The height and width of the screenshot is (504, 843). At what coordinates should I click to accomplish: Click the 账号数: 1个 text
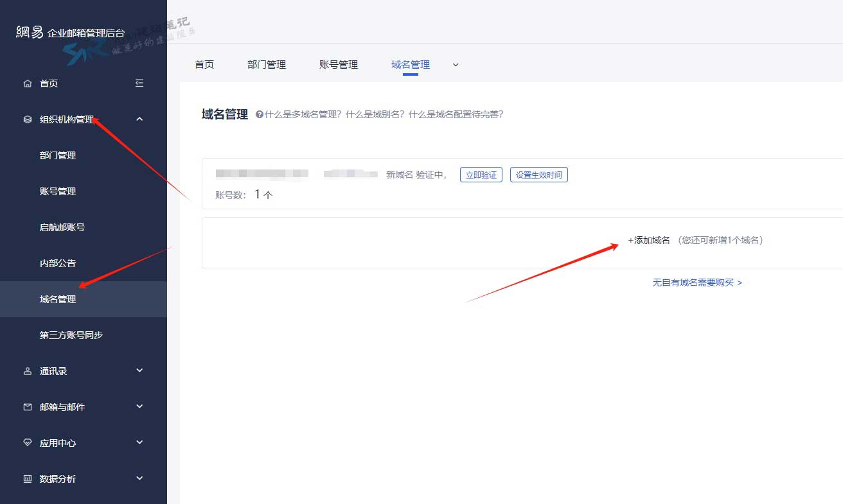244,195
